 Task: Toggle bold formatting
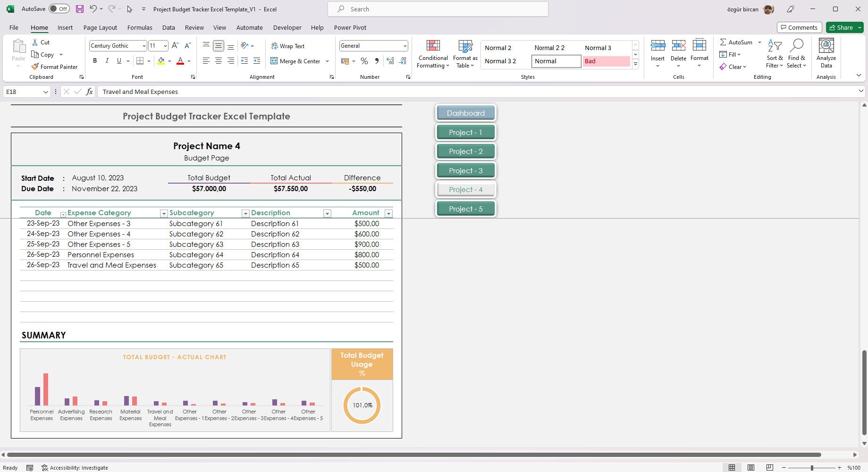pyautogui.click(x=94, y=61)
